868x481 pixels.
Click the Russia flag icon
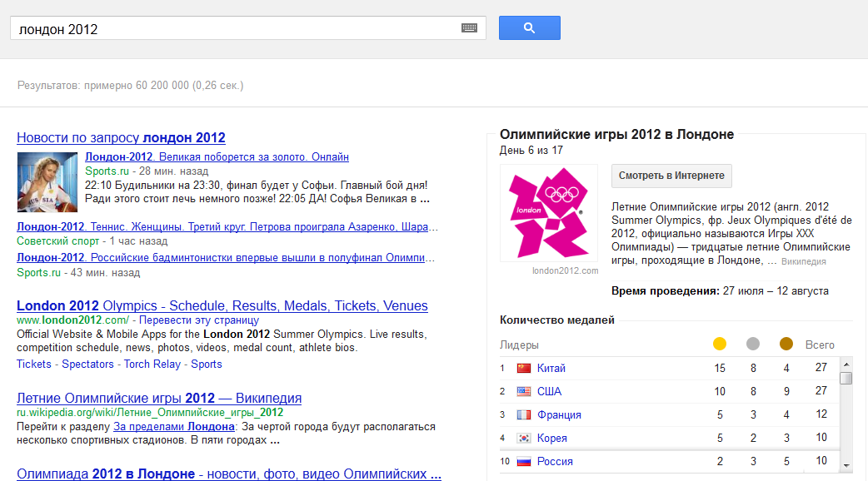[524, 461]
